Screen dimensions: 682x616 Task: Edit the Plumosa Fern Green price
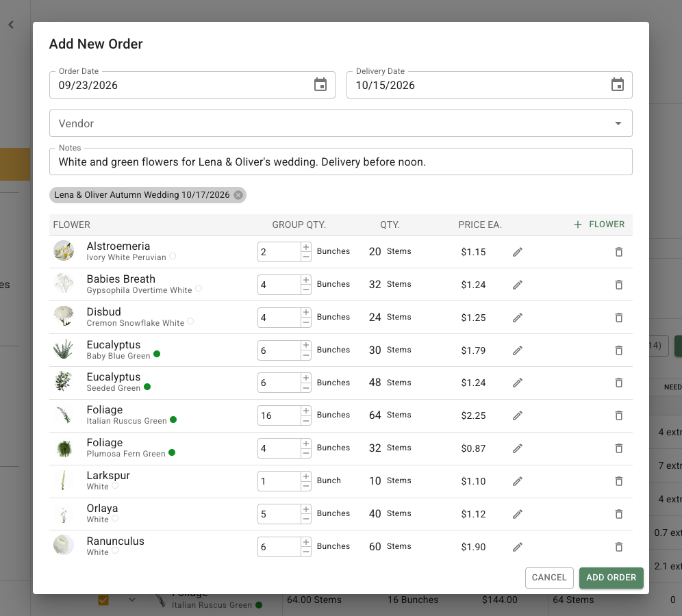point(517,448)
